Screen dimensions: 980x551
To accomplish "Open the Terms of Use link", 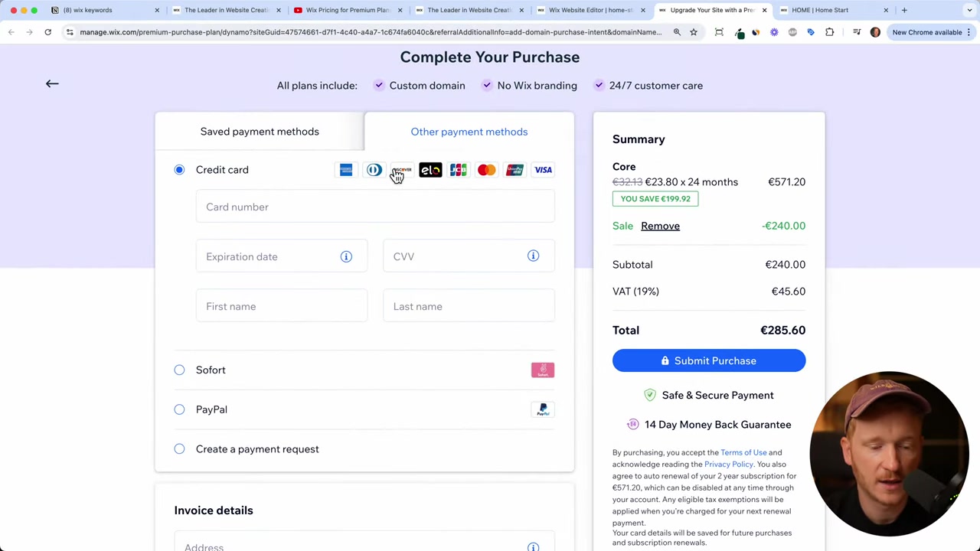I will click(743, 452).
